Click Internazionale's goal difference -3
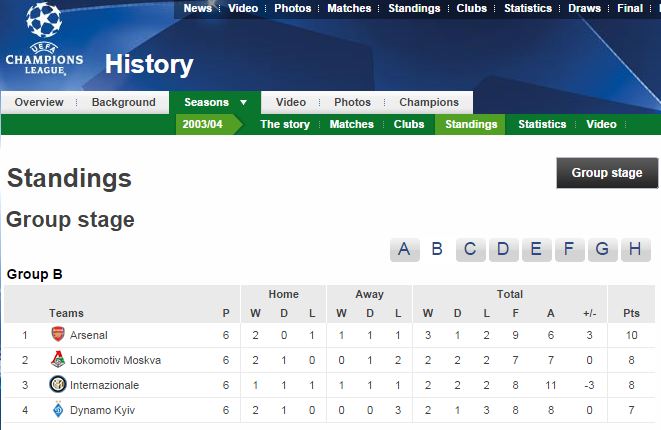 click(589, 385)
